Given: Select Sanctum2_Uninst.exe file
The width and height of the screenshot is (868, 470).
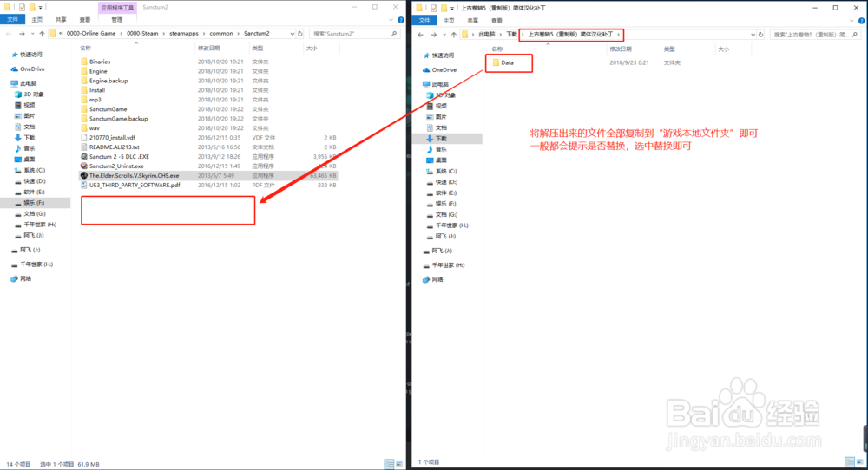Looking at the screenshot, I should click(x=116, y=166).
